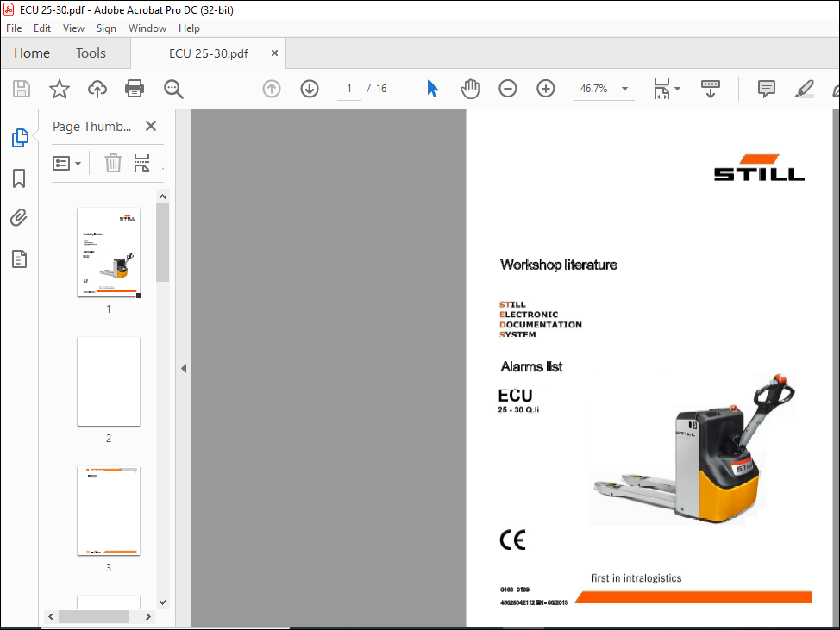Open the Help menu
The width and height of the screenshot is (840, 630).
189,28
